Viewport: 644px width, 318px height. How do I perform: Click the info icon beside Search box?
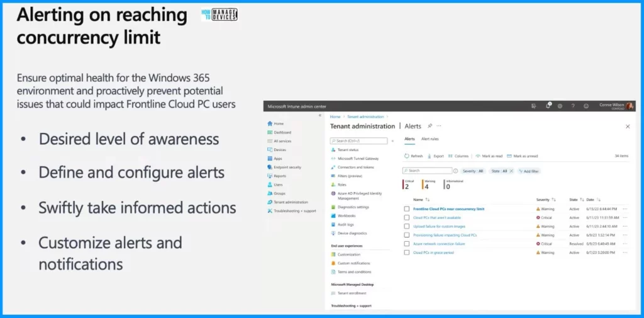click(455, 171)
